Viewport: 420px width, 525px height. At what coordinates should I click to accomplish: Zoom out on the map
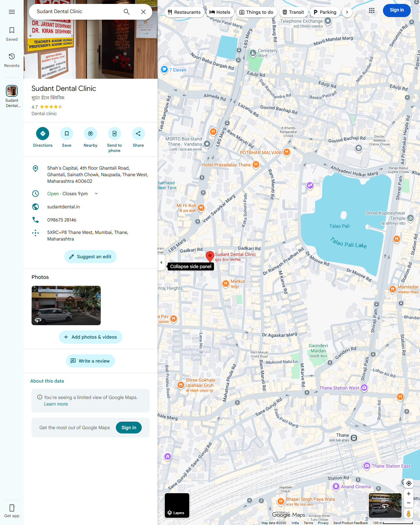point(409,503)
